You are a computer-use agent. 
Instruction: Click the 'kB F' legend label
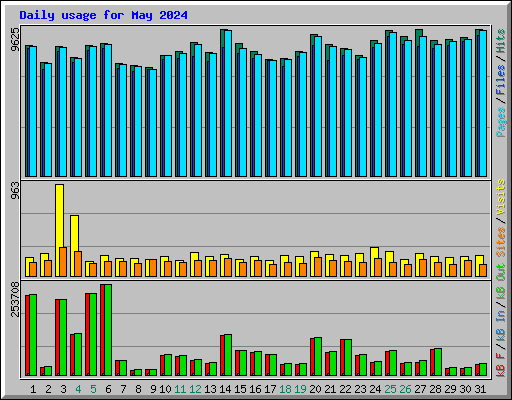pyautogui.click(x=500, y=365)
